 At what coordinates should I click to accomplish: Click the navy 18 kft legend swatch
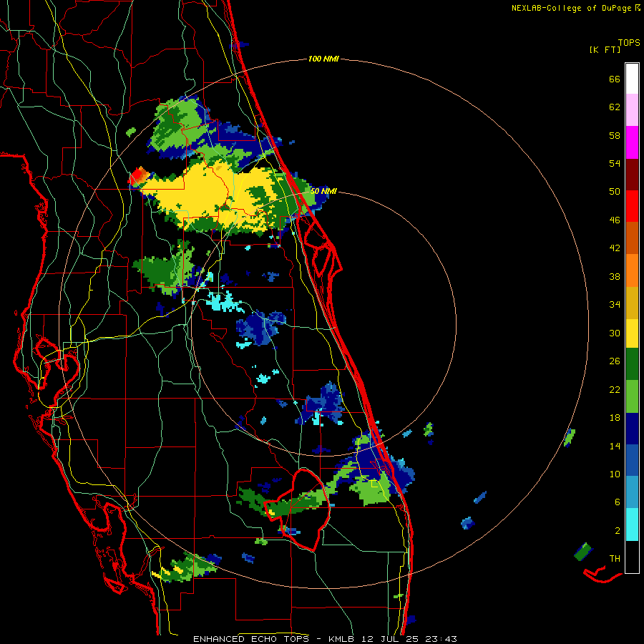(x=632, y=429)
